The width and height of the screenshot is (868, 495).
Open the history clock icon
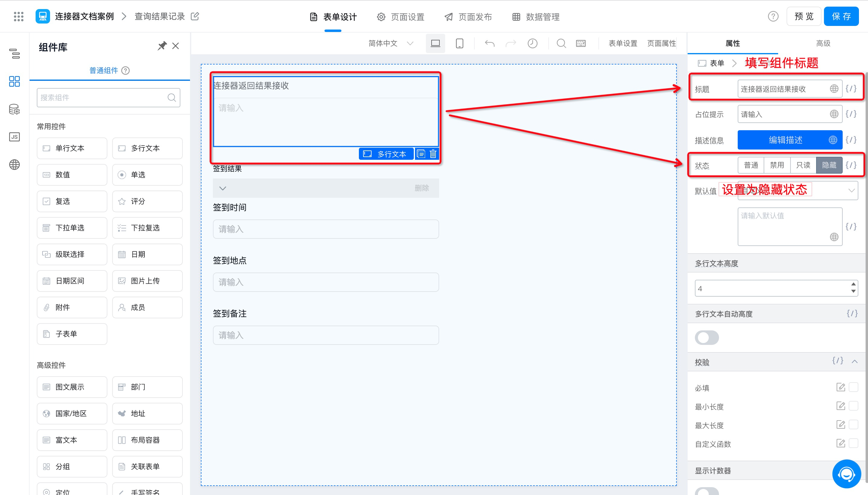(532, 43)
